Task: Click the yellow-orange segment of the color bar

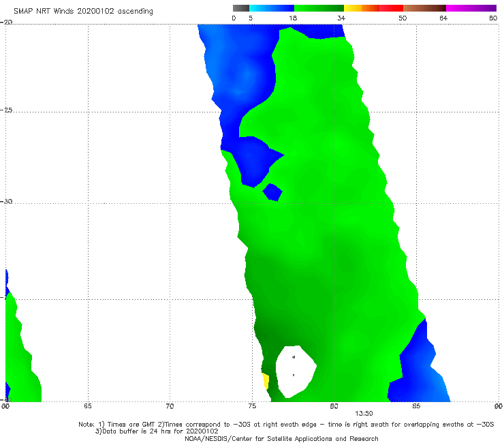Action: pos(362,8)
